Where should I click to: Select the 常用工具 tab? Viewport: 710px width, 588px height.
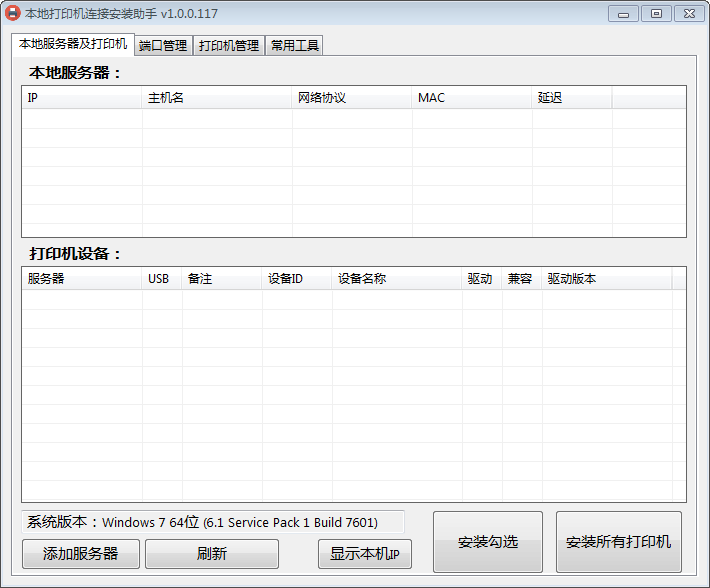pos(295,45)
